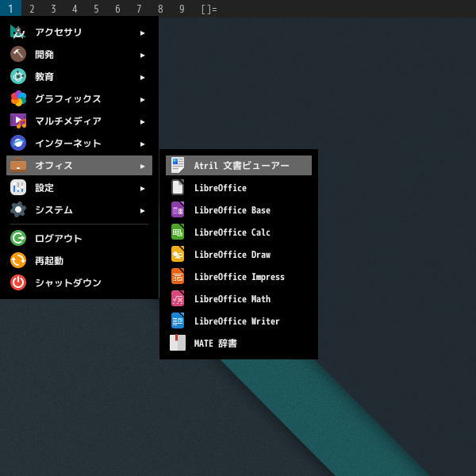Switch to workspace tag 2
The width and height of the screenshot is (476, 476).
point(32,8)
